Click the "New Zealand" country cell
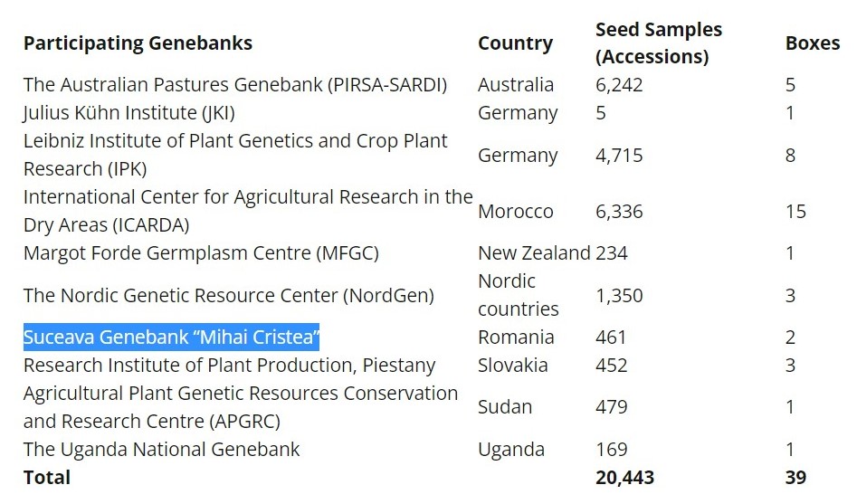 point(534,253)
